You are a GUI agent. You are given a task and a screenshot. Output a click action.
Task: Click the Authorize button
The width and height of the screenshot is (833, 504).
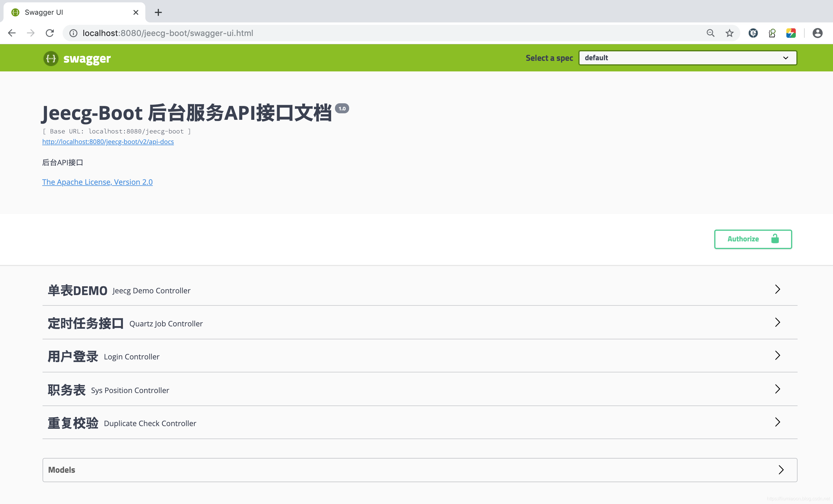click(753, 239)
